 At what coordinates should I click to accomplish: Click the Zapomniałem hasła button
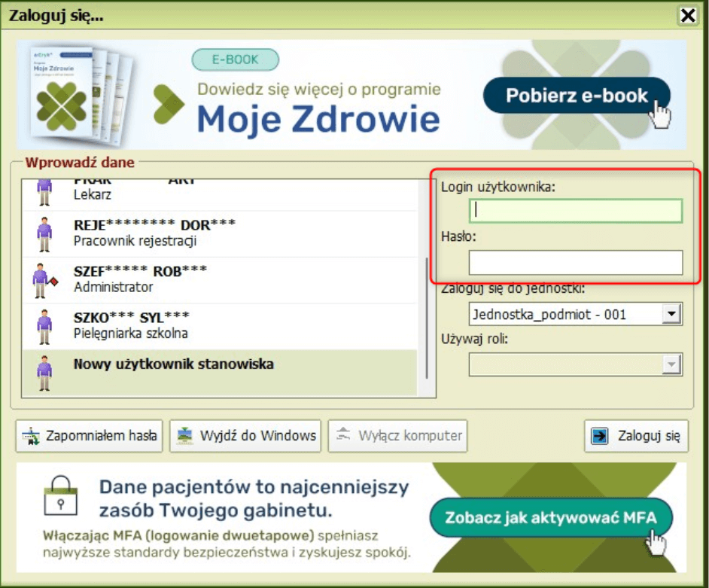tap(89, 436)
